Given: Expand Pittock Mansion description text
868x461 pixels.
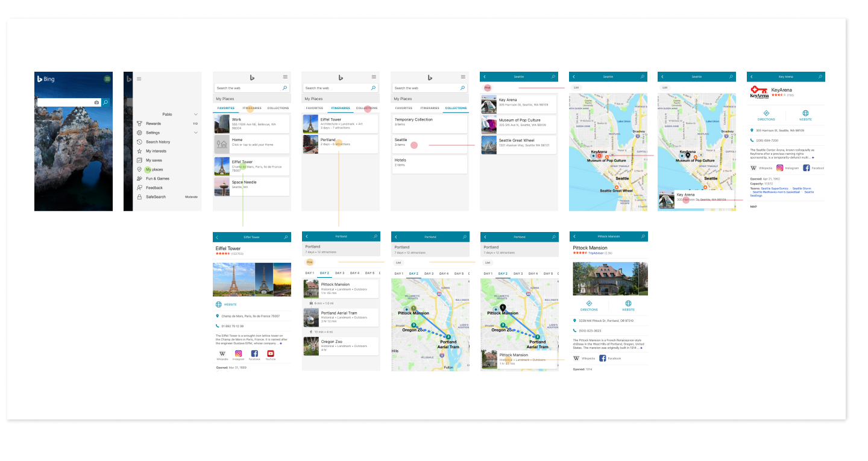Looking at the screenshot, I should (x=641, y=348).
